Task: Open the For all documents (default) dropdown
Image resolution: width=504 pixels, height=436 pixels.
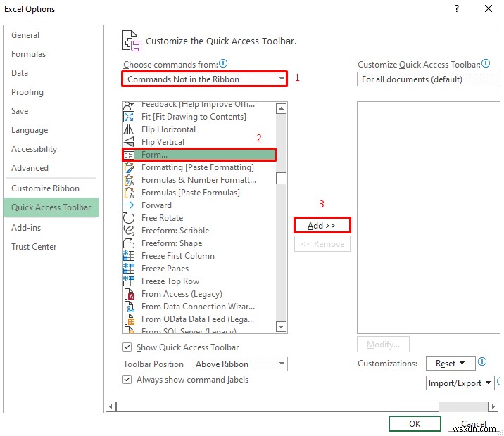Action: 429,79
